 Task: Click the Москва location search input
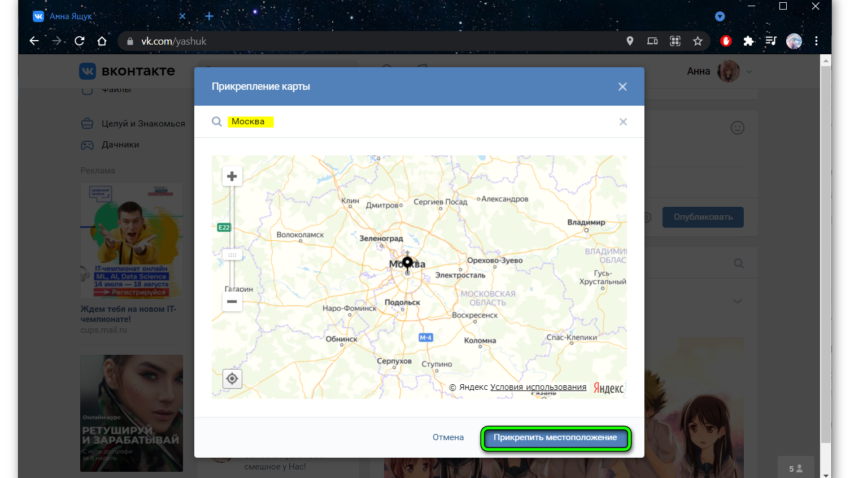(x=420, y=122)
